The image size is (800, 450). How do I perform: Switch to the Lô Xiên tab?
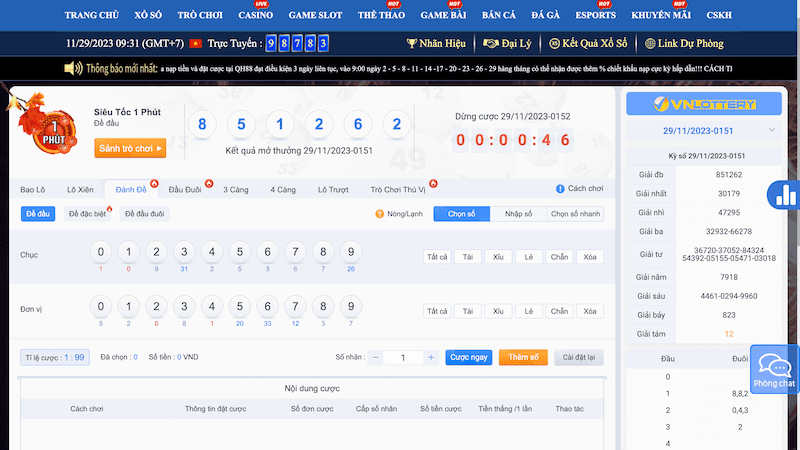(79, 189)
